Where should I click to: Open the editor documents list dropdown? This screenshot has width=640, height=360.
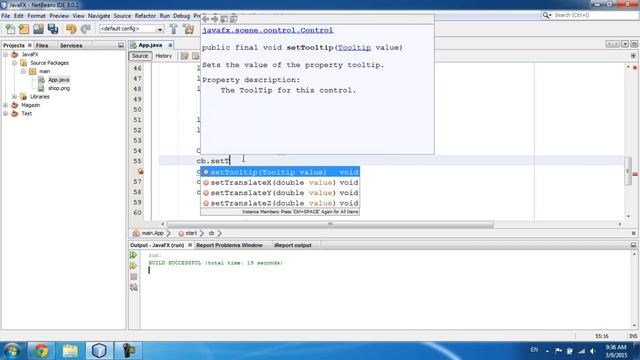click(624, 44)
